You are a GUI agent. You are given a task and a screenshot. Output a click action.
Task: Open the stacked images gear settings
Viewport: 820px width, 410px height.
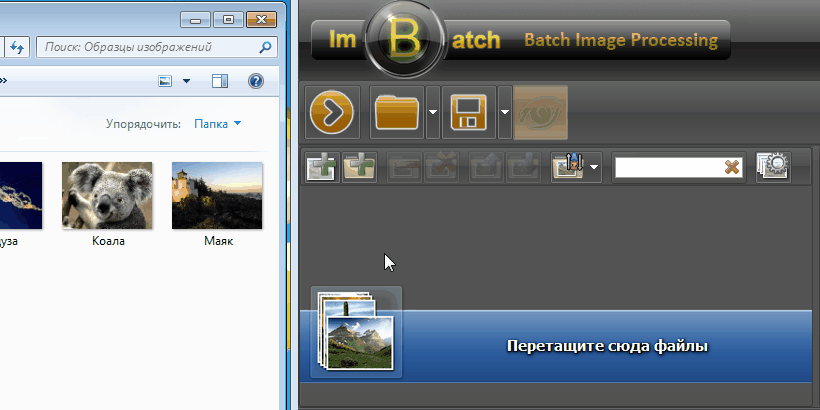click(x=773, y=166)
